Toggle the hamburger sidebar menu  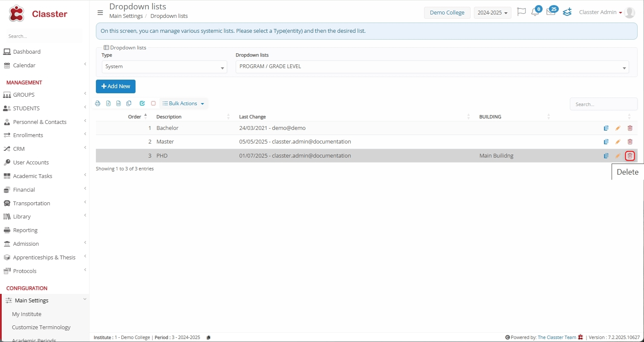pos(100,12)
